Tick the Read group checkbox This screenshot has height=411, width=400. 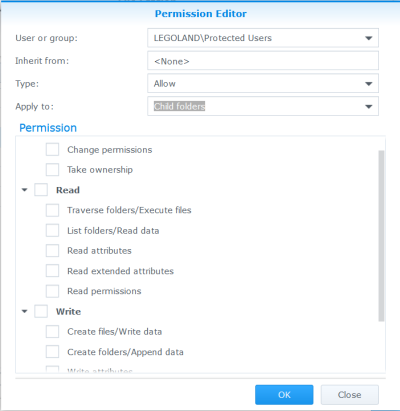pyautogui.click(x=41, y=190)
